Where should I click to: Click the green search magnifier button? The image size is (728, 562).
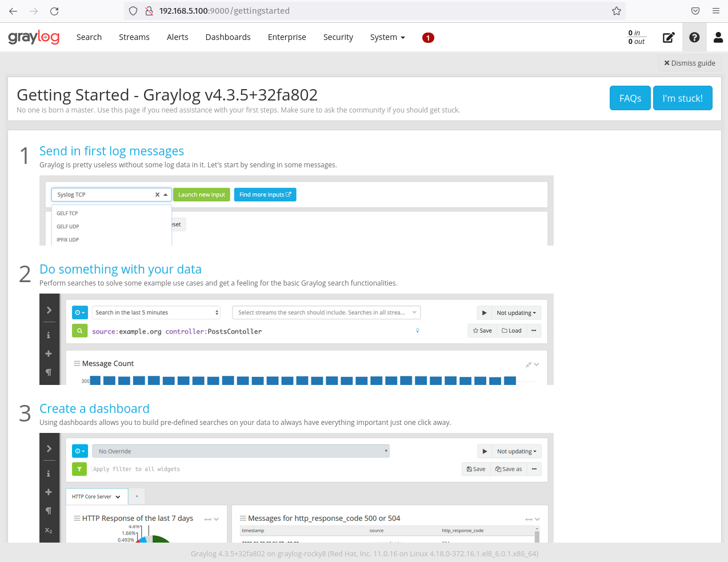[79, 331]
